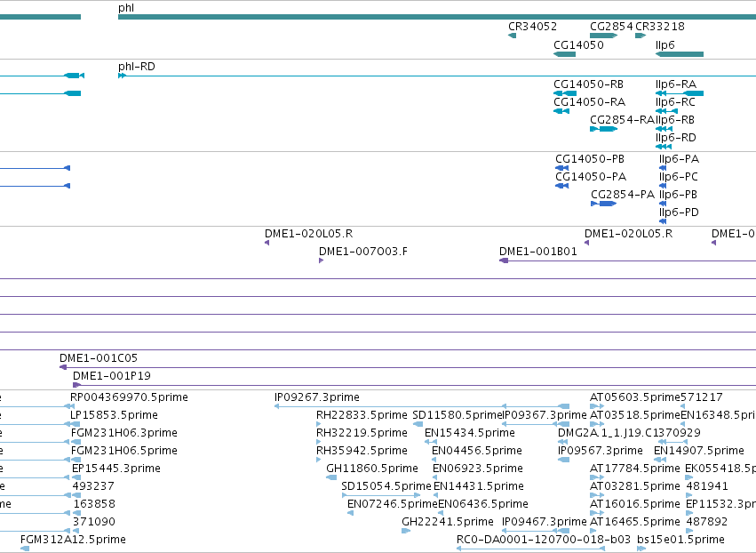Screen dimensions: 756x553
Task: Open the phl-RD transcript label
Action: coord(137,67)
